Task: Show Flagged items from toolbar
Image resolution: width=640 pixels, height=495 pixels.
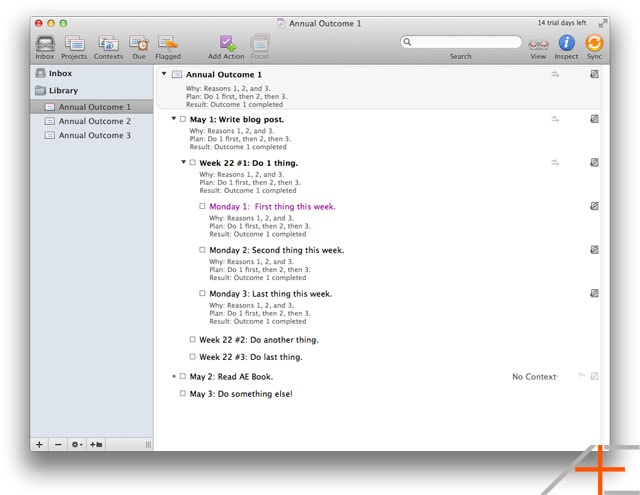Action: point(168,43)
